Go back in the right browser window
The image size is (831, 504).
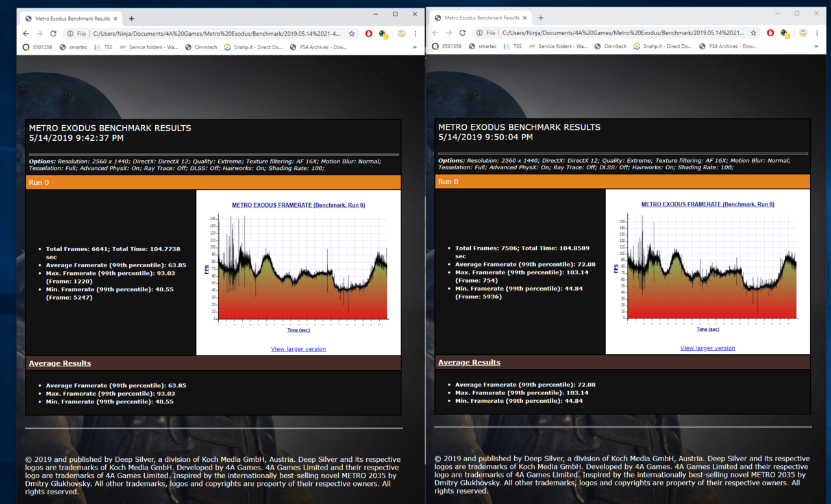pos(435,32)
